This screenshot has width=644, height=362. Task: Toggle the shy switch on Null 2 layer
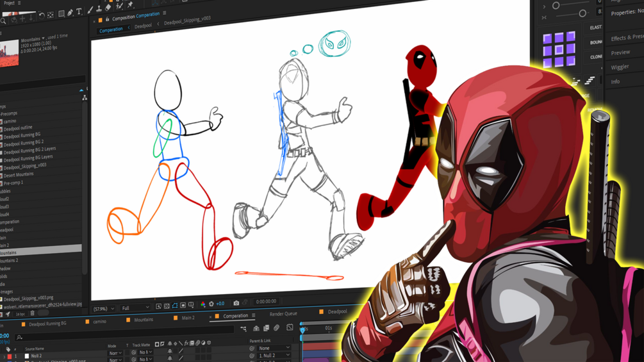tap(170, 351)
